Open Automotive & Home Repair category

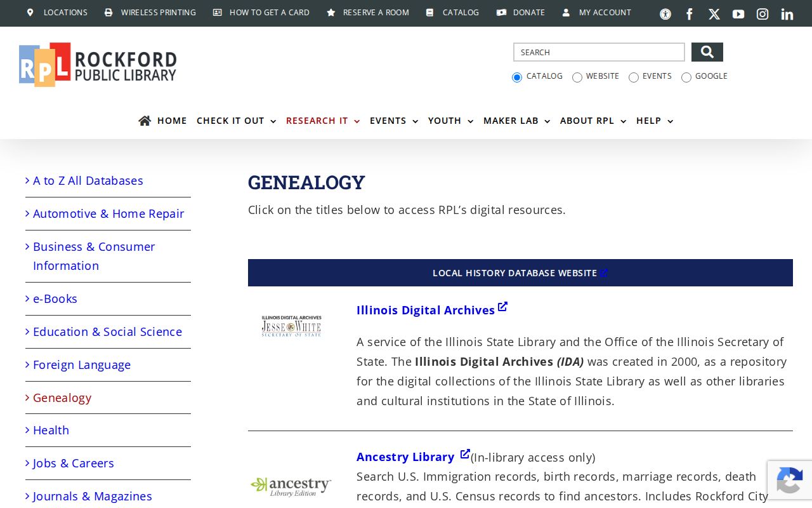click(x=108, y=214)
